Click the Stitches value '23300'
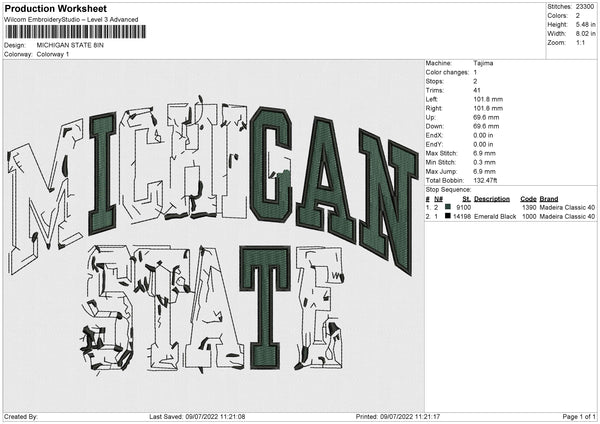 pos(585,7)
